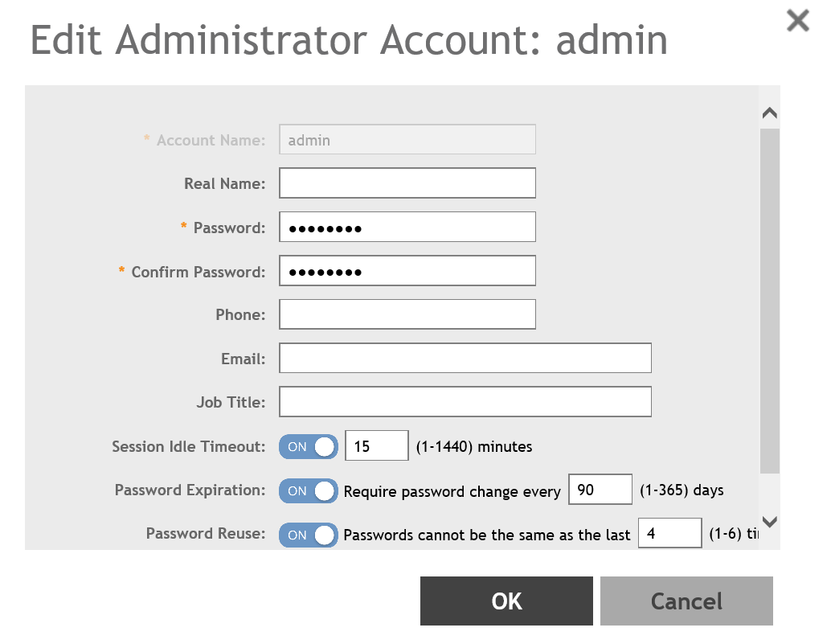
Task: Click the Confirm Password field
Action: click(407, 271)
